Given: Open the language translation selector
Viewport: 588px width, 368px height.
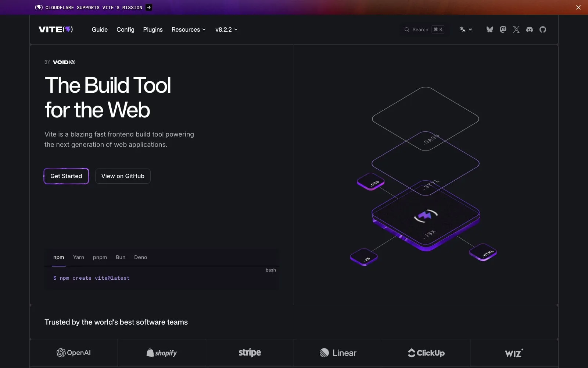Looking at the screenshot, I should click(466, 29).
